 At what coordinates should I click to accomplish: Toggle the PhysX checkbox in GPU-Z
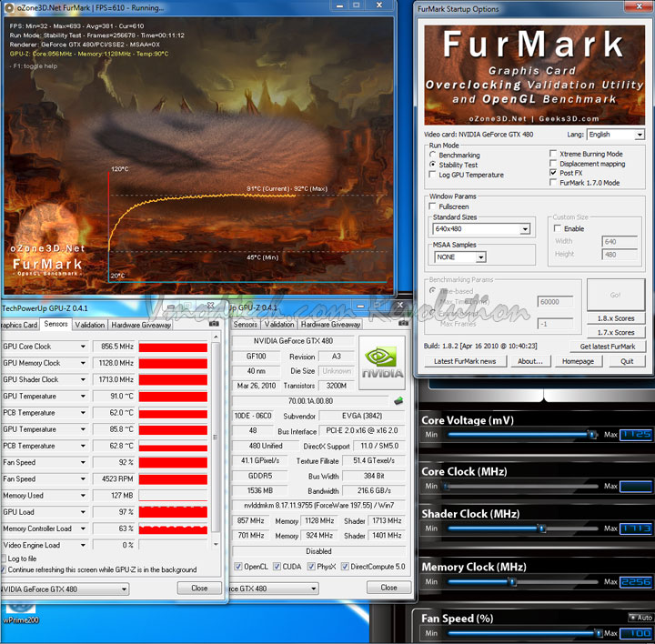coord(311,567)
